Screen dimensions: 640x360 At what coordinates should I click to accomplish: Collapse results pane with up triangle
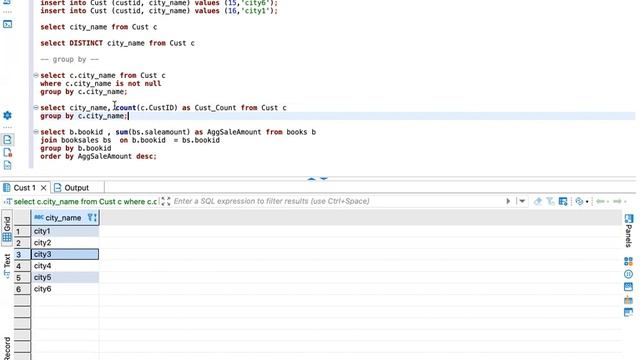pyautogui.click(x=311, y=179)
